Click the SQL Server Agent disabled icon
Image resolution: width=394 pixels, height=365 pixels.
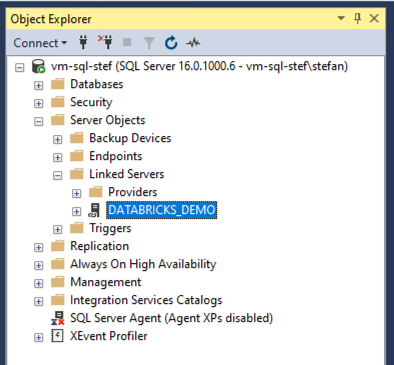click(x=58, y=318)
